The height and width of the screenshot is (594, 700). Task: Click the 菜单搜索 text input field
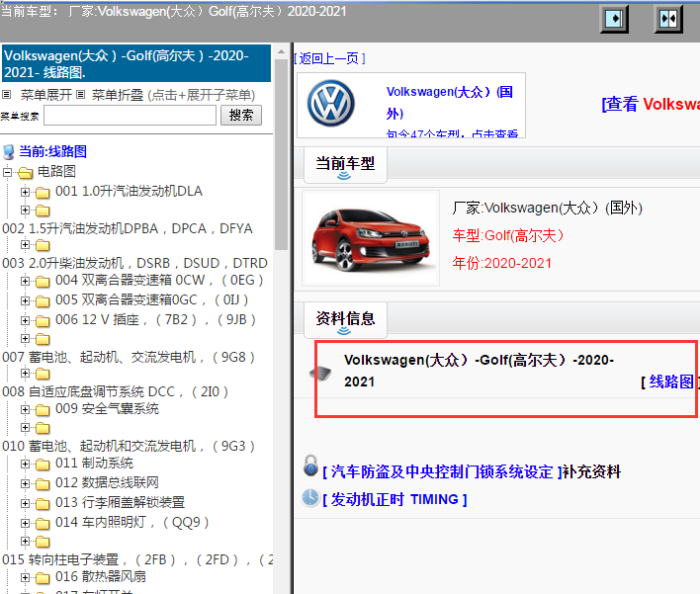pos(130,116)
